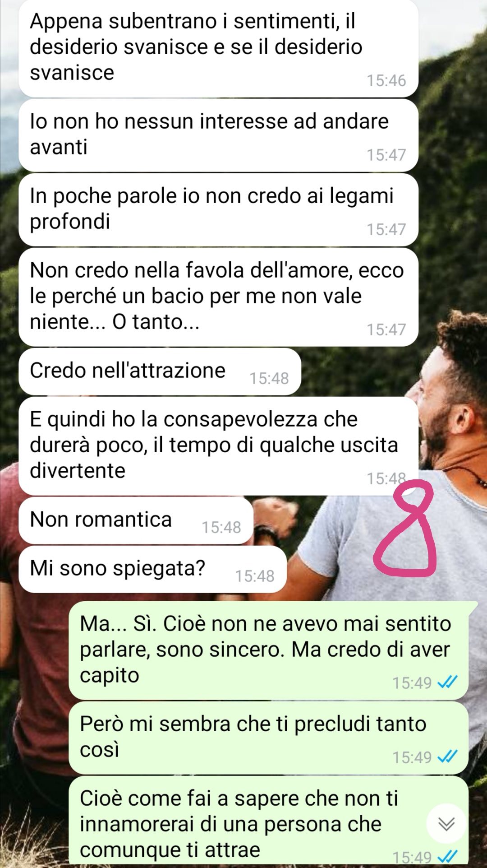Select the 'Non romantica' message bubble
The height and width of the screenshot is (868, 487).
point(136,520)
